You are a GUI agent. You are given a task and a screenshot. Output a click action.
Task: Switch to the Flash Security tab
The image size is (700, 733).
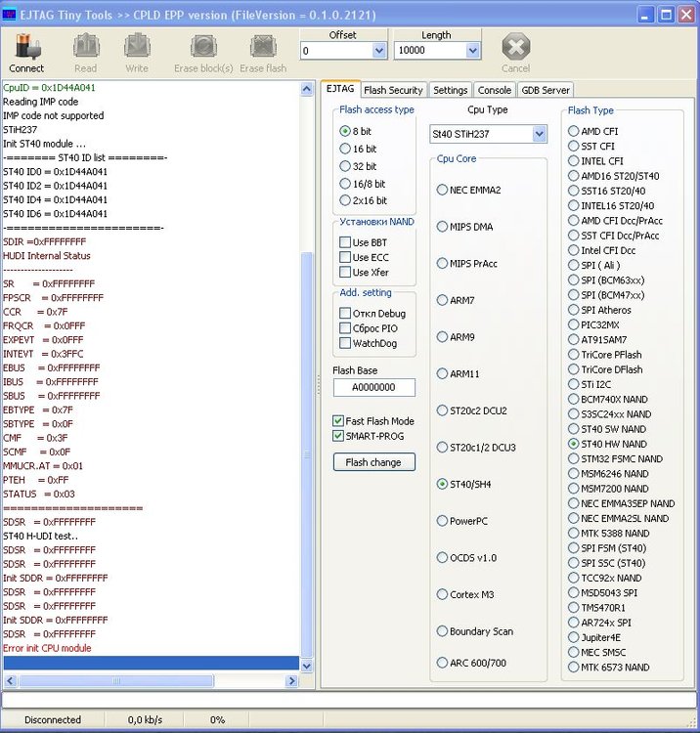point(392,90)
